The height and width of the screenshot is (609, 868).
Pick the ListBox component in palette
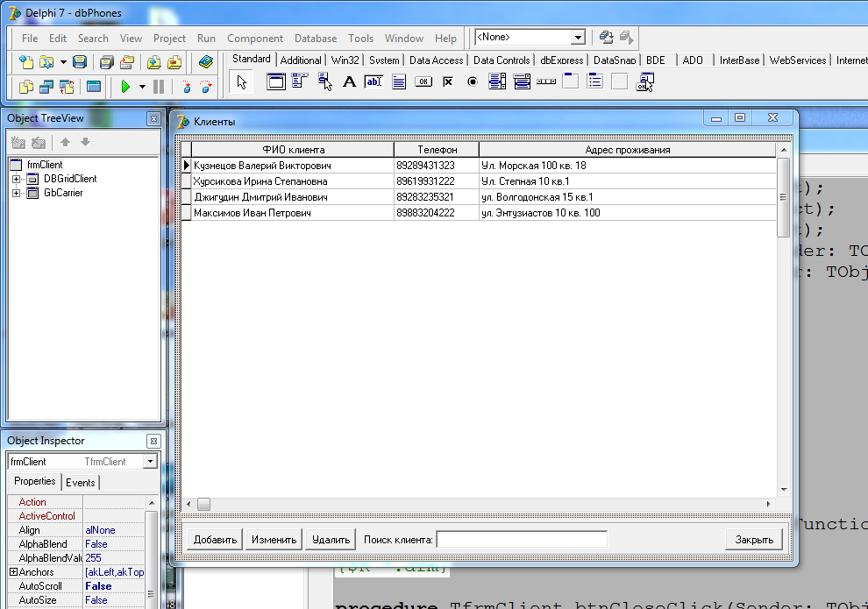[x=497, y=81]
